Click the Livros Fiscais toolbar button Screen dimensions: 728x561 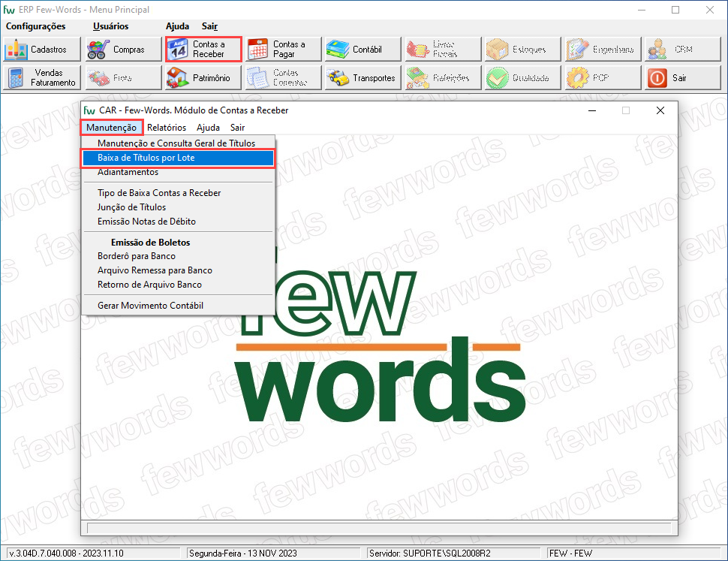pyautogui.click(x=443, y=50)
